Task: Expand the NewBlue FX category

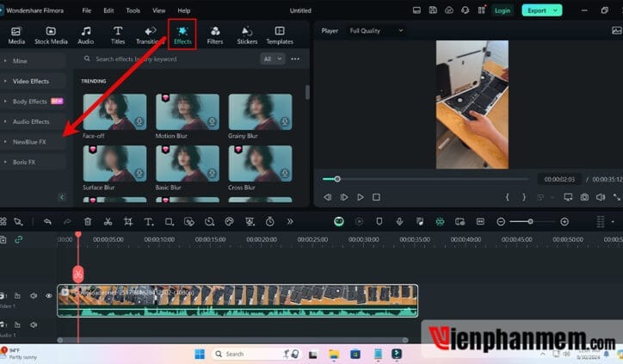Action: tap(33, 142)
